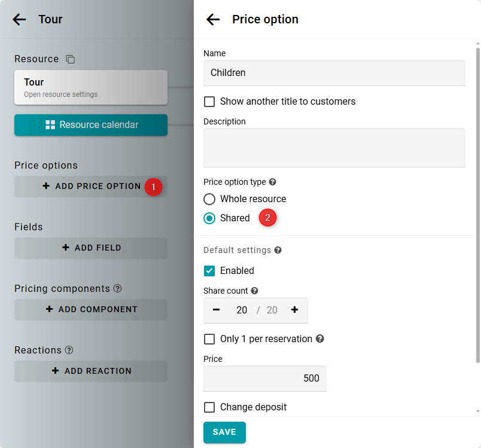Enable Change deposit checkbox
Screen dimensions: 481x448
[x=209, y=407]
